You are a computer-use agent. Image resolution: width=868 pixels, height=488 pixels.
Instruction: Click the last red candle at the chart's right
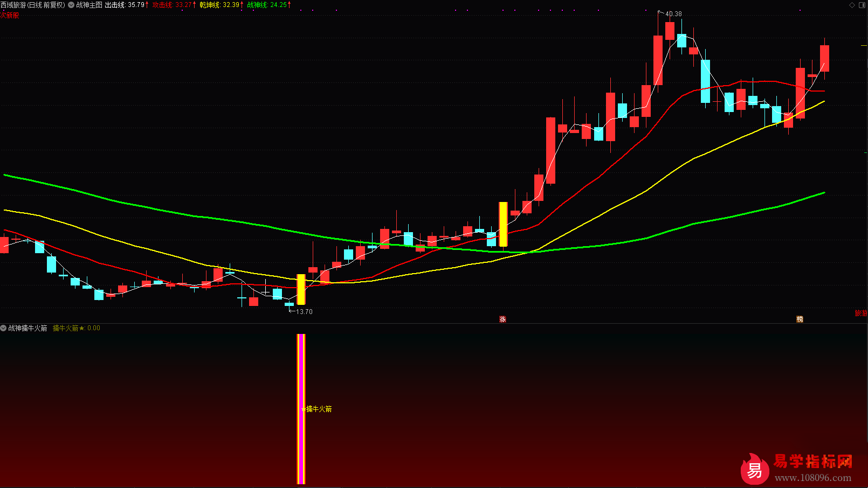tap(824, 58)
